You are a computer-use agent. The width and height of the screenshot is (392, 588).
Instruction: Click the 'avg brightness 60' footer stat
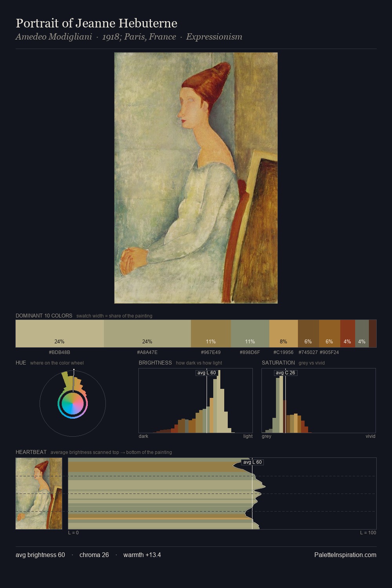(x=40, y=555)
